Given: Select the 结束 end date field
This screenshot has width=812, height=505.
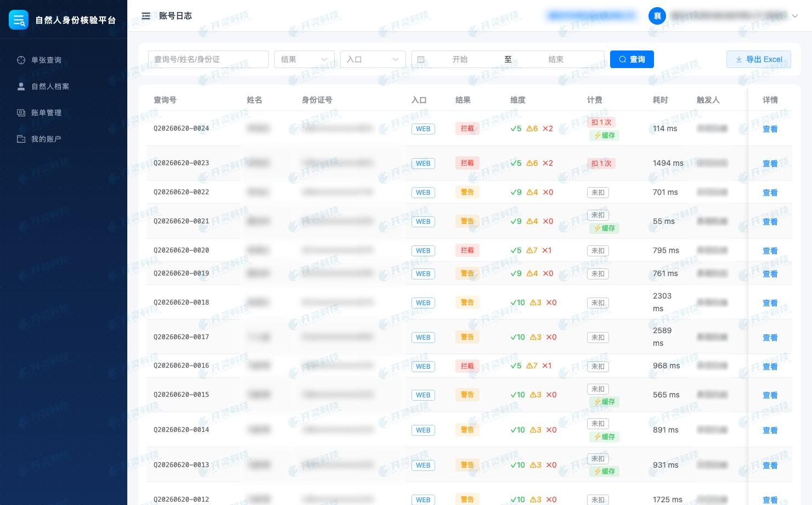Looking at the screenshot, I should (x=556, y=59).
